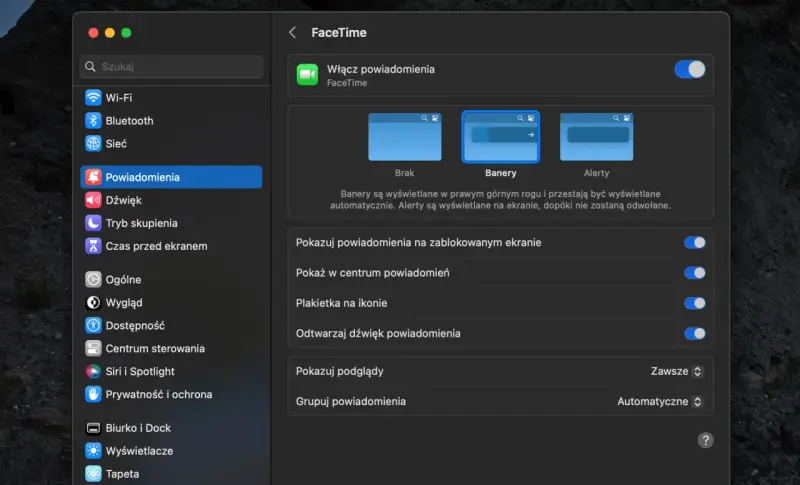Viewport: 800px width, 485px height.
Task: Select the Bluetooth icon in sidebar
Action: (93, 120)
